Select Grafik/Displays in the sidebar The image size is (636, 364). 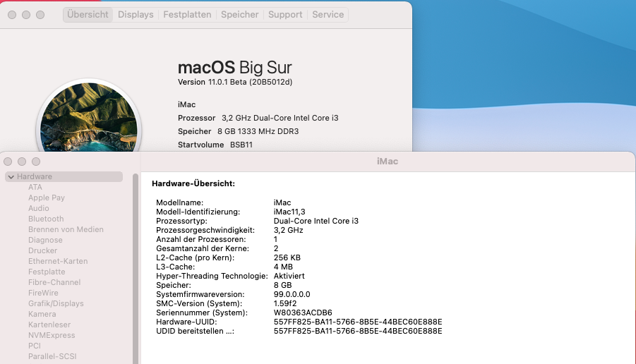click(56, 303)
